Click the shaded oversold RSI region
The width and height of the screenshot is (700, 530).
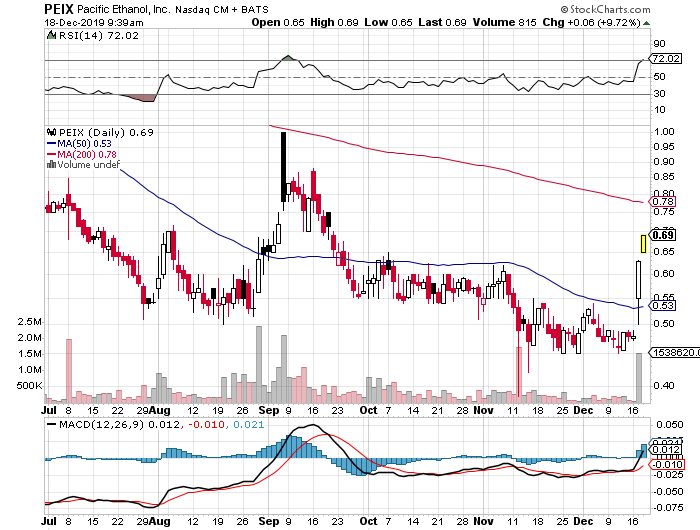click(138, 97)
